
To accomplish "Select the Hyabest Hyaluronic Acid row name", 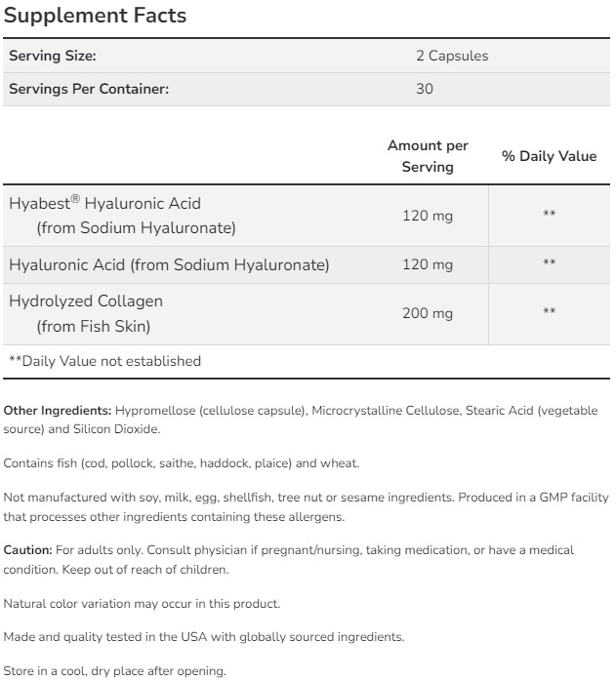I will point(104,204).
